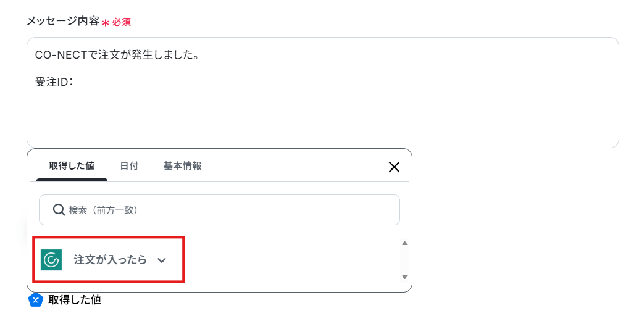Switch to the 日付 tab
Screen dimensions: 644x316
pos(129,166)
